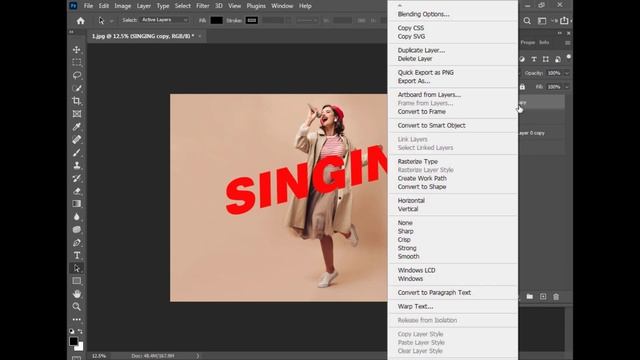Viewport: 640px width, 360px height.
Task: Open the panel options hamburger menu
Action: point(567,43)
